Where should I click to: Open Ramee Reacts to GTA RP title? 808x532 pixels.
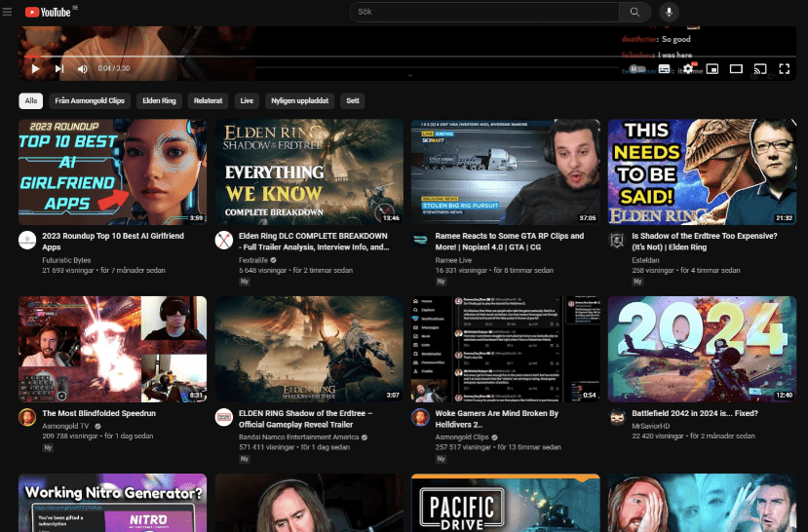(510, 242)
